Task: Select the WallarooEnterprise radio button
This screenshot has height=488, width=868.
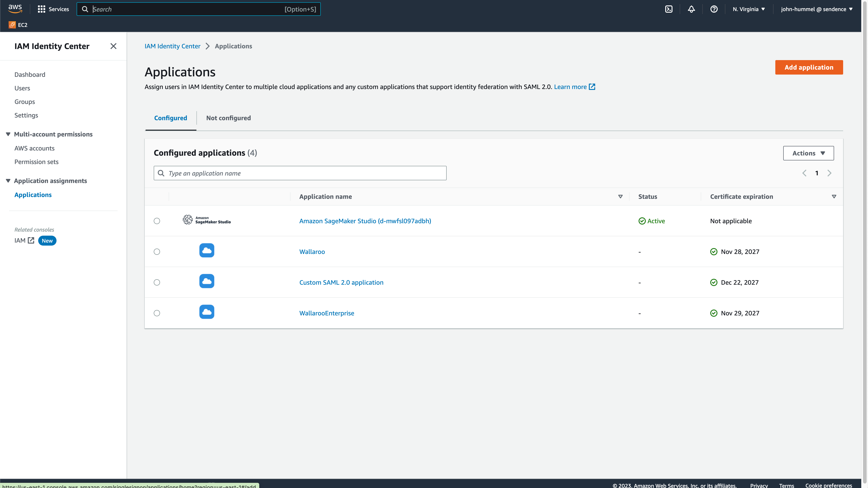Action: coord(157,313)
